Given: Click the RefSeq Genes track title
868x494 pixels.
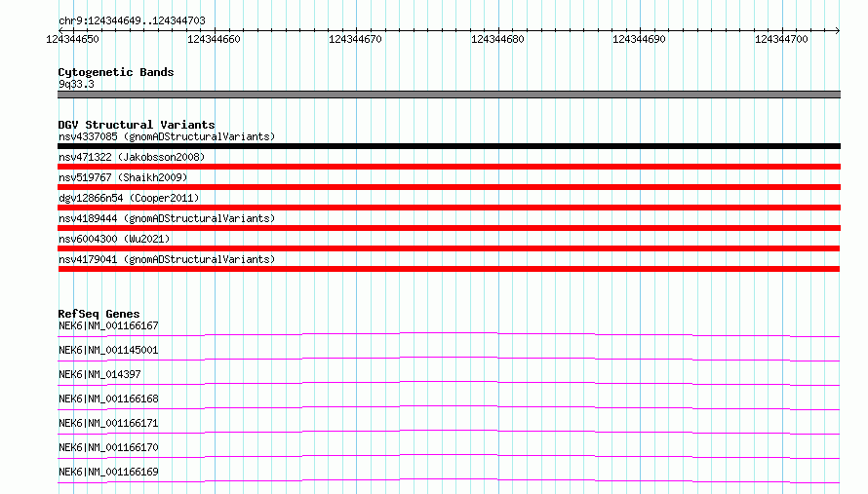Looking at the screenshot, I should [99, 314].
